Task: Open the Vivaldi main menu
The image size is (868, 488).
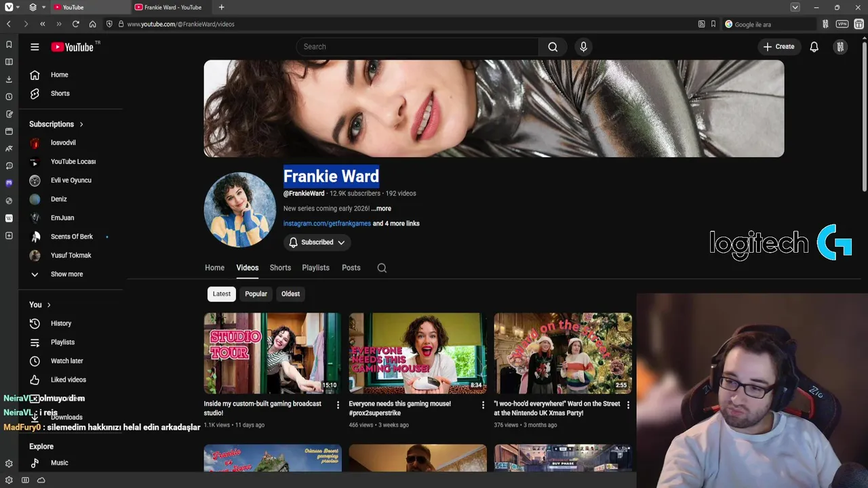Action: [9, 7]
